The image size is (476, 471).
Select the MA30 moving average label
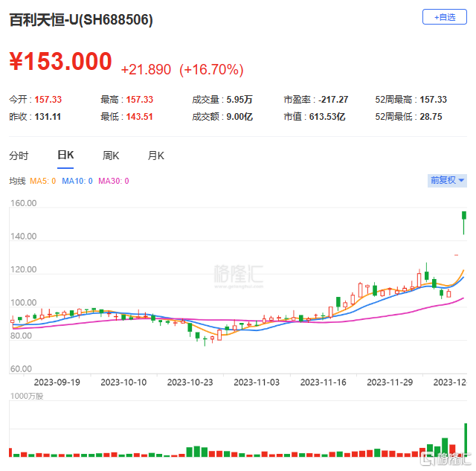(x=114, y=182)
